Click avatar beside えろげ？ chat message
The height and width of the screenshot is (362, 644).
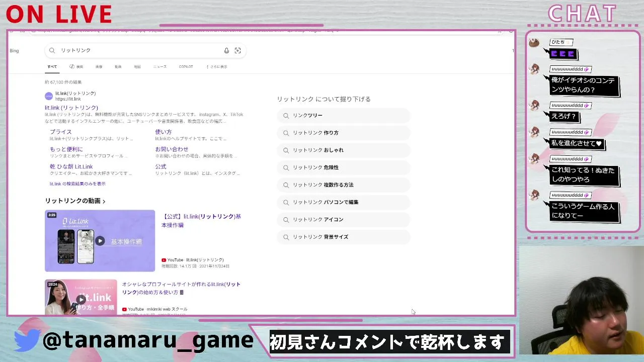tap(534, 106)
